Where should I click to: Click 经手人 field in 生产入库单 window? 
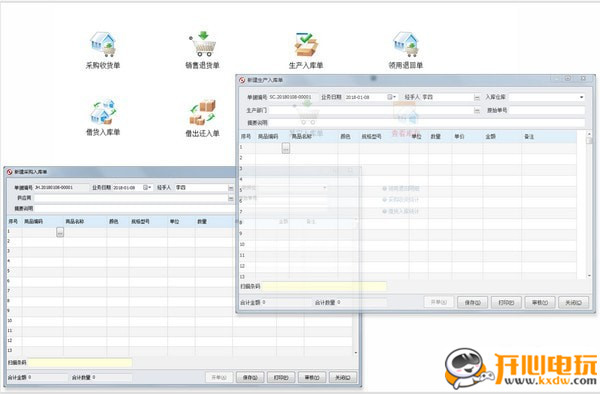click(448, 98)
